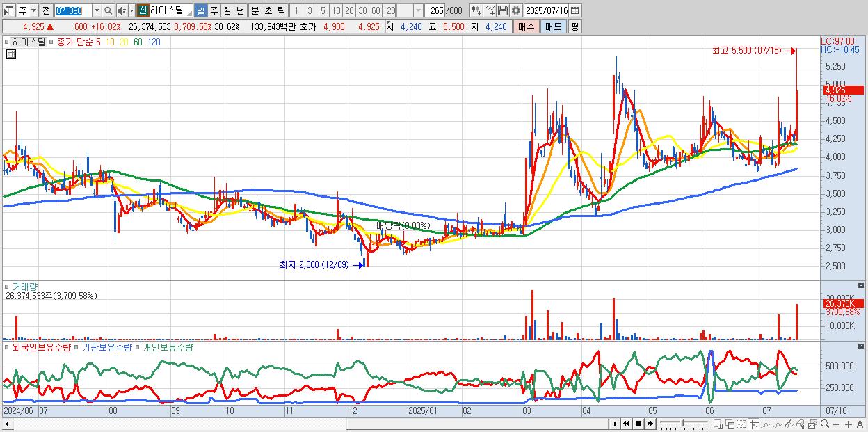Screen dimensions: 868x432
Task: Click the window-with-grid layout icon
Action: [x=718, y=424]
